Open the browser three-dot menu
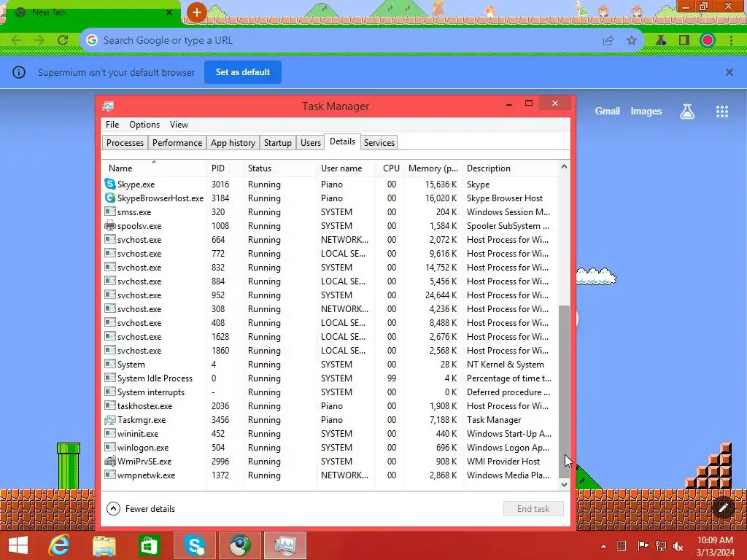The height and width of the screenshot is (560, 747). click(731, 41)
